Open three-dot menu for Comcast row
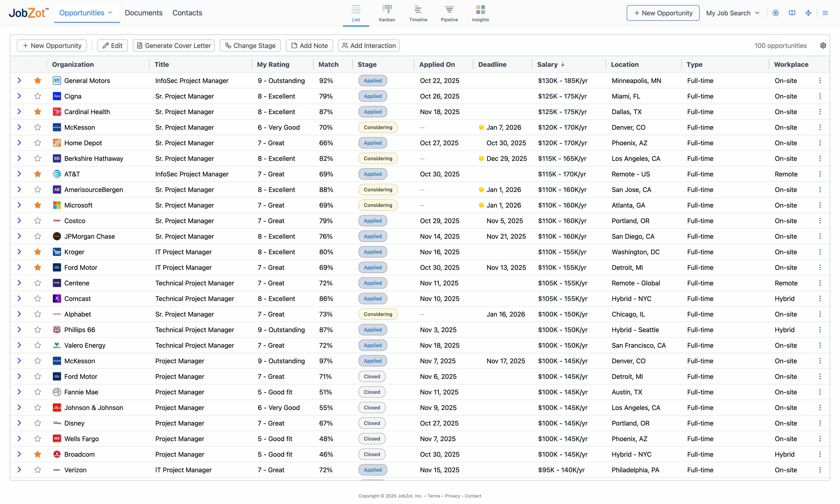The height and width of the screenshot is (504, 840). [x=820, y=299]
